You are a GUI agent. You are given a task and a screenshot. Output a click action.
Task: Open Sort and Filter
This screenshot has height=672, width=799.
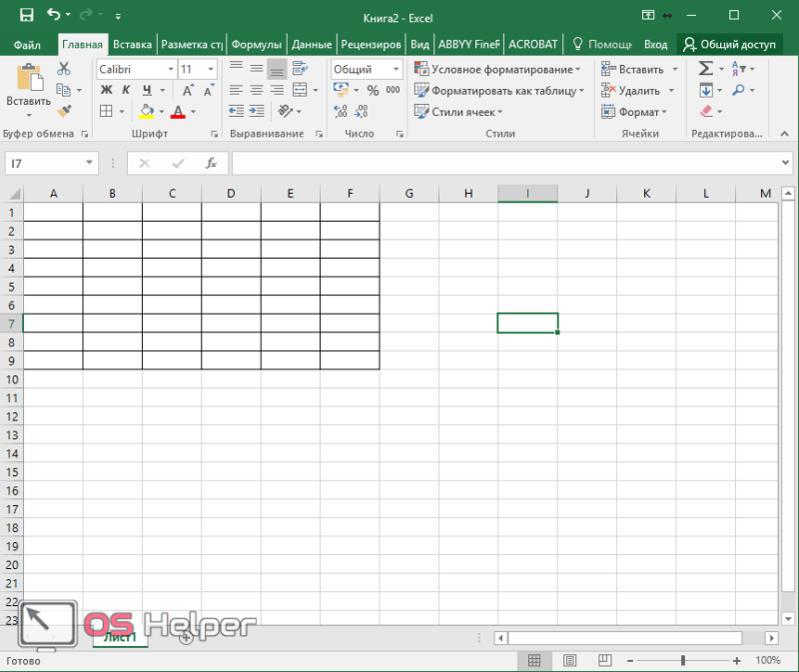(x=738, y=68)
